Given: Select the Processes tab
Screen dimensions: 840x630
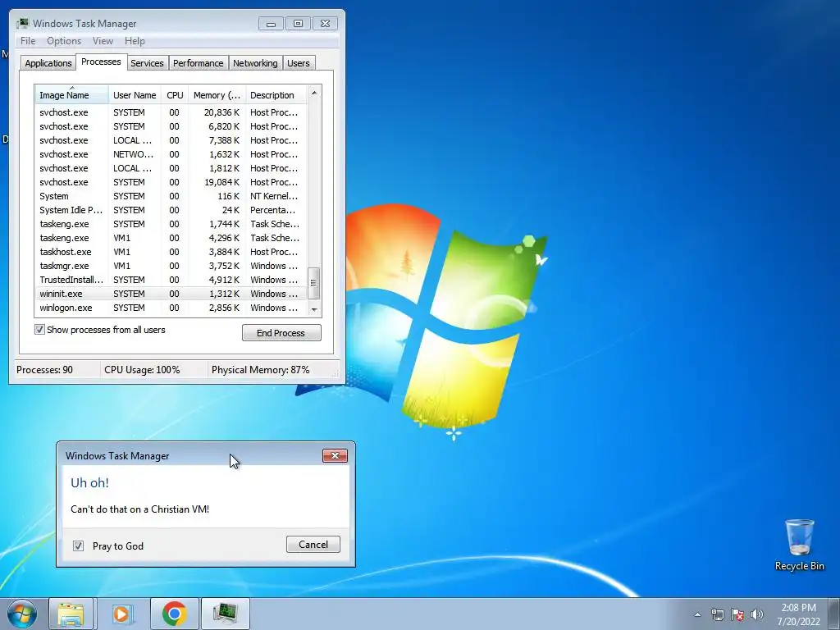Looking at the screenshot, I should 101,62.
